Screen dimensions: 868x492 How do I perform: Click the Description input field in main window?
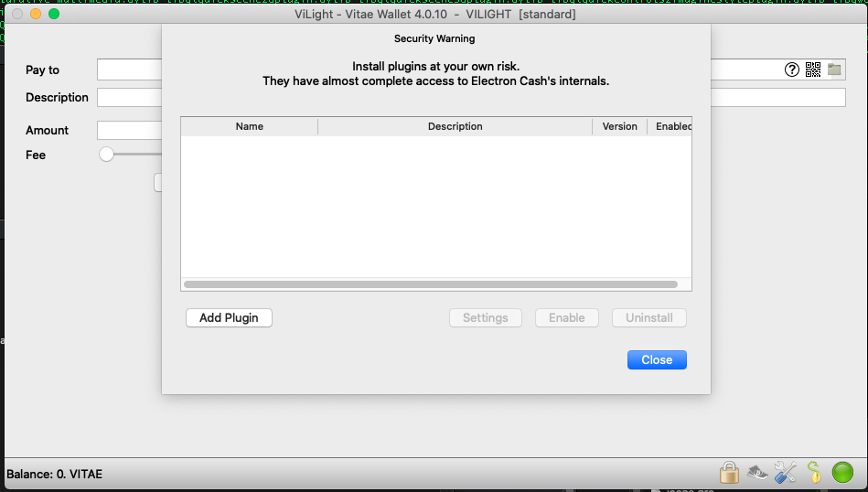click(x=471, y=98)
